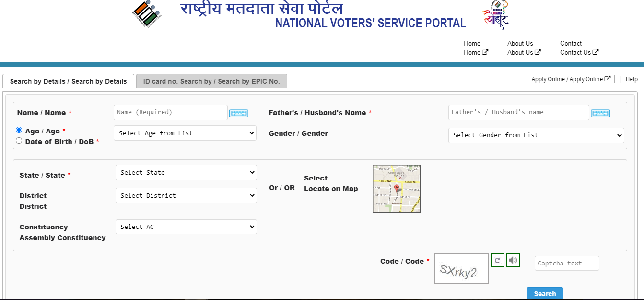Screen dimensions: 644x300
Task: Select the Age radio button
Action: (19, 130)
